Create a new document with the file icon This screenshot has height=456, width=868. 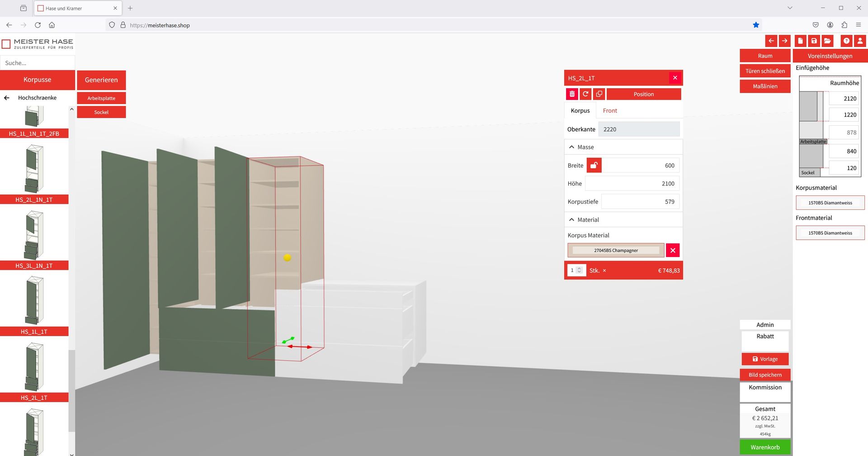[800, 41]
